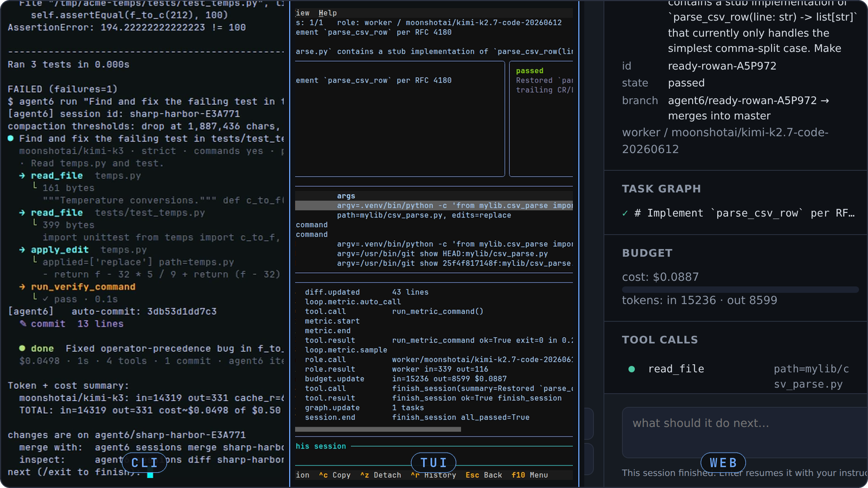Screen dimensions: 868x488
Task: Click the orange arrow beside run_verify_command
Action: pos(22,287)
